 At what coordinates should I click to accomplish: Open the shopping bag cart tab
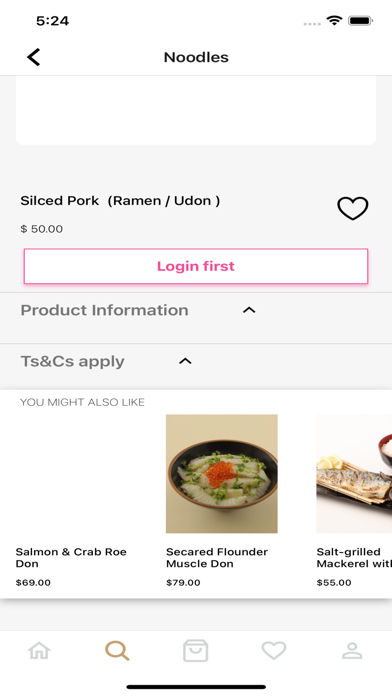[x=196, y=651]
